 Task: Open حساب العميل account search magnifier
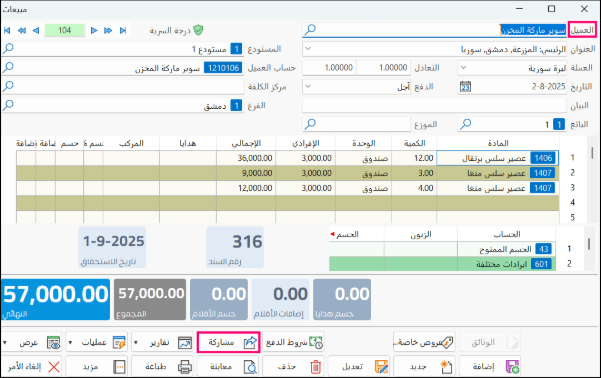8,67
